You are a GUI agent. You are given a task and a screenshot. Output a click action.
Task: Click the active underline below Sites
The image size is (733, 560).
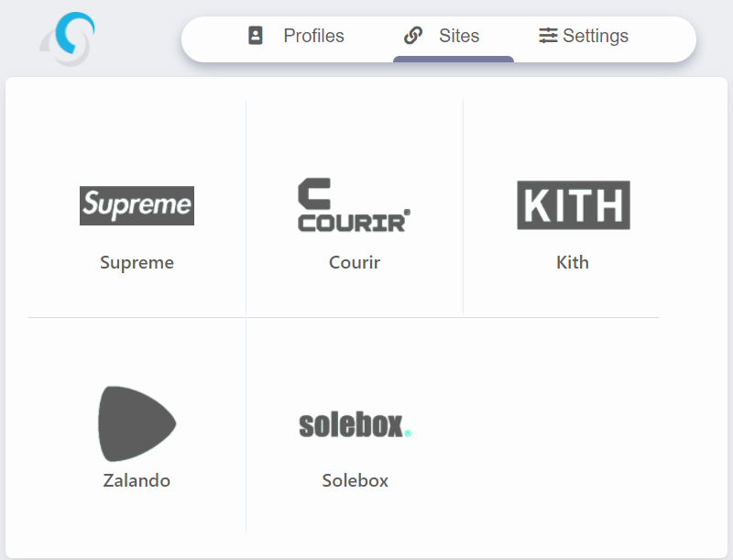tap(454, 60)
